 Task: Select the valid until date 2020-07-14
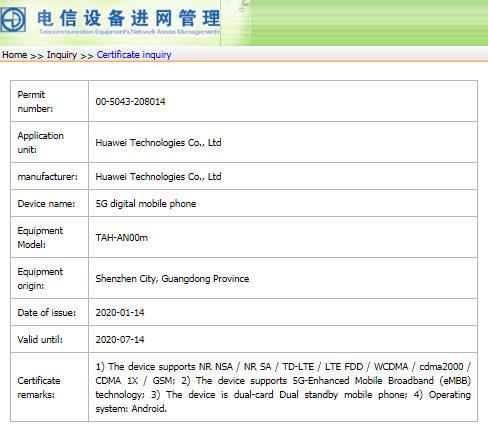[120, 340]
